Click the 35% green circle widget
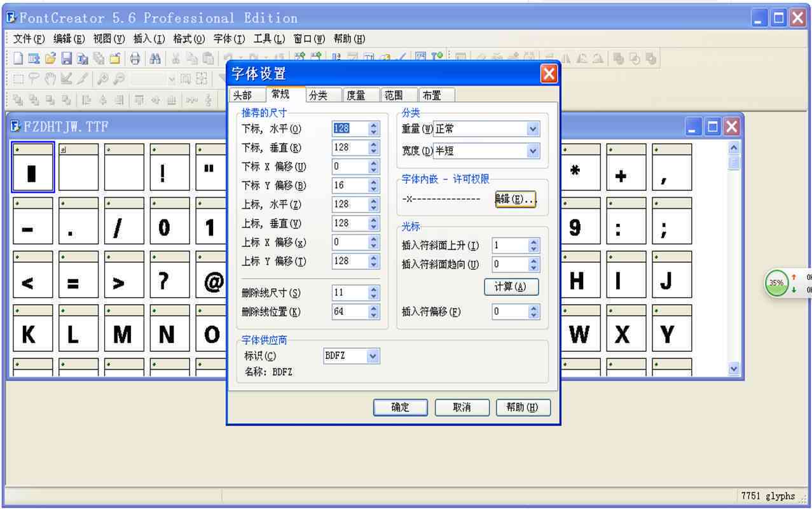Viewport: 812px width, 509px height. (776, 283)
